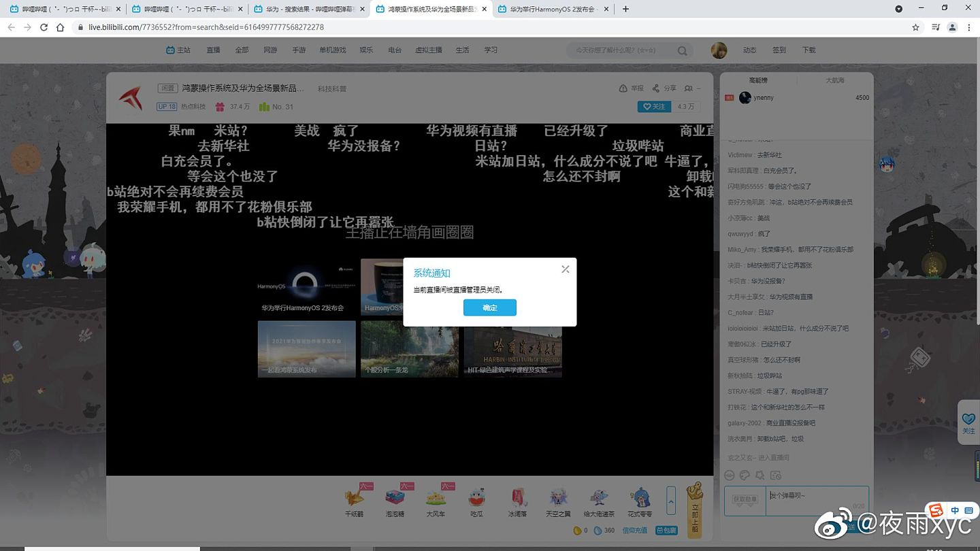Open the chat settings gear icon
Viewport: 980px width, 551px height.
760,475
